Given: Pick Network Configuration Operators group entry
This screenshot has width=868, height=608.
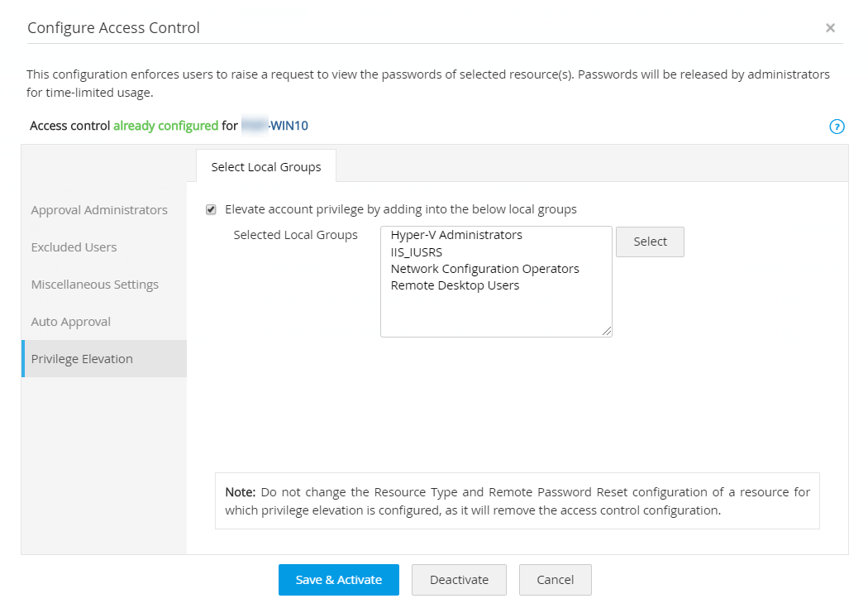Looking at the screenshot, I should (484, 269).
